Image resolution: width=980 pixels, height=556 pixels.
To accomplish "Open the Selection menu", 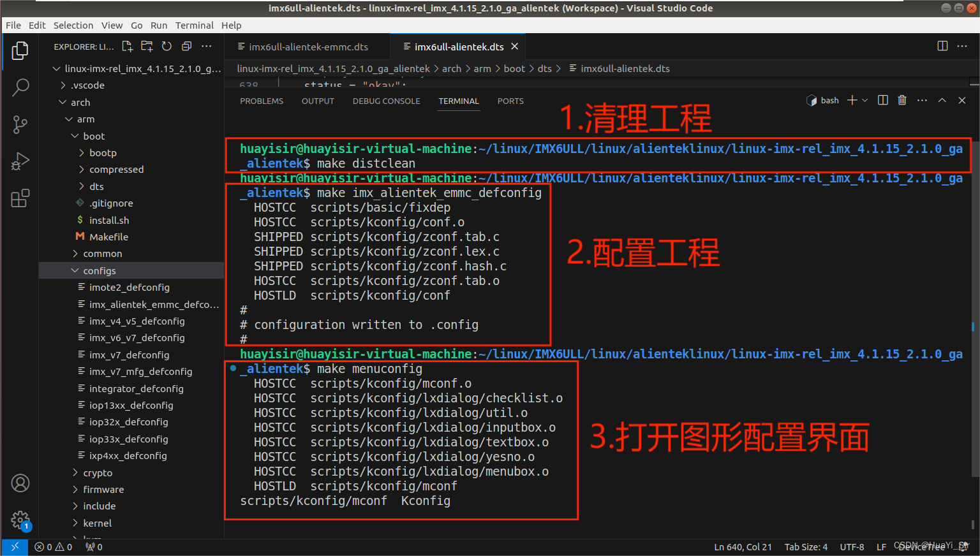I will pos(73,25).
